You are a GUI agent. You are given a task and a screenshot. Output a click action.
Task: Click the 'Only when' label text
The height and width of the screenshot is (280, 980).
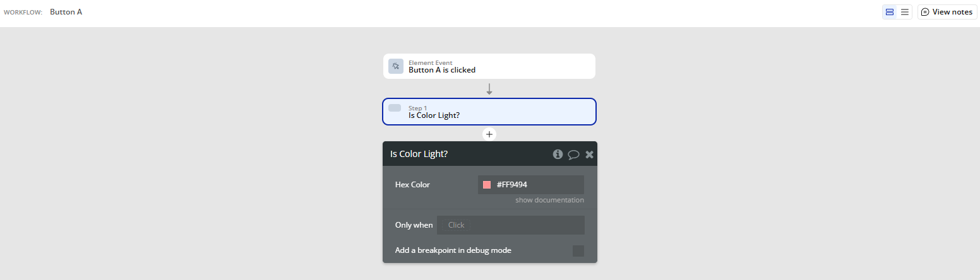pyautogui.click(x=414, y=225)
